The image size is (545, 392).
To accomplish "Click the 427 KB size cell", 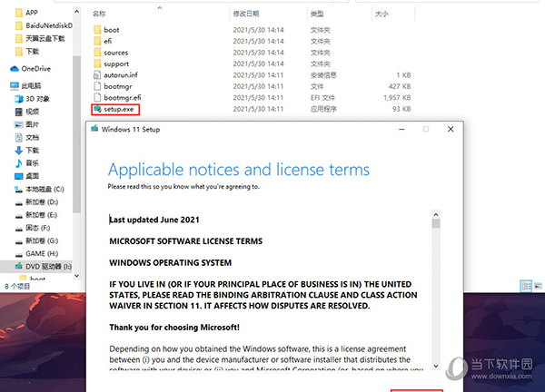I will pyautogui.click(x=400, y=86).
